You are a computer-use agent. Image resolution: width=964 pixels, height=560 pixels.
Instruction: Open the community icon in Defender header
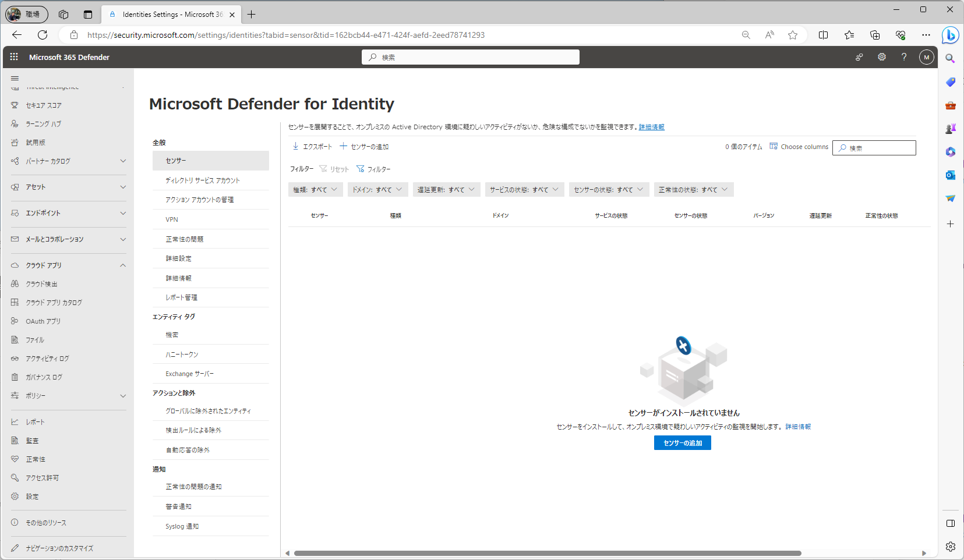tap(859, 57)
